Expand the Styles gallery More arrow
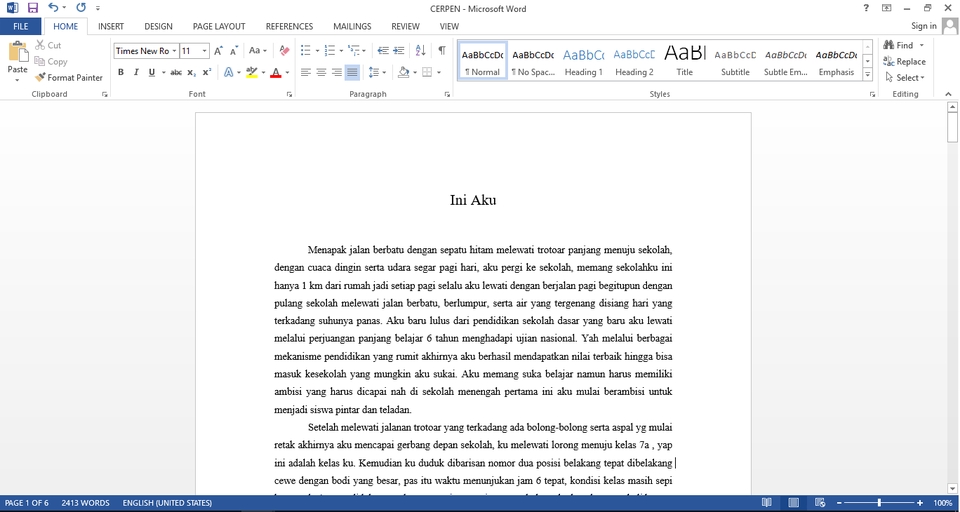The width and height of the screenshot is (960, 512). 868,75
